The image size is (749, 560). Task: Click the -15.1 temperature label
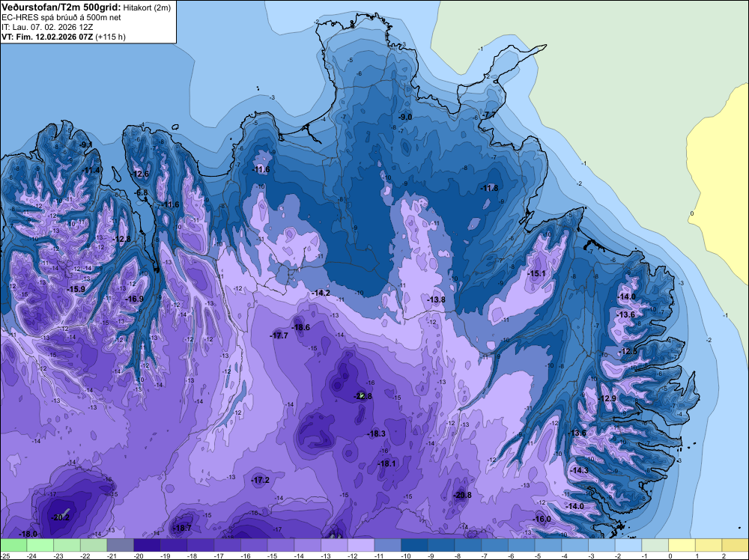536,273
